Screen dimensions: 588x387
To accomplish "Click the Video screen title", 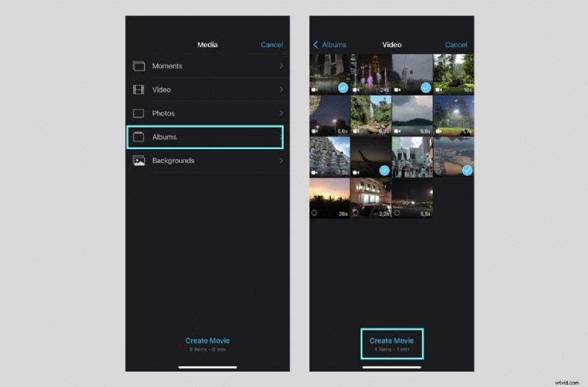I will (x=392, y=45).
